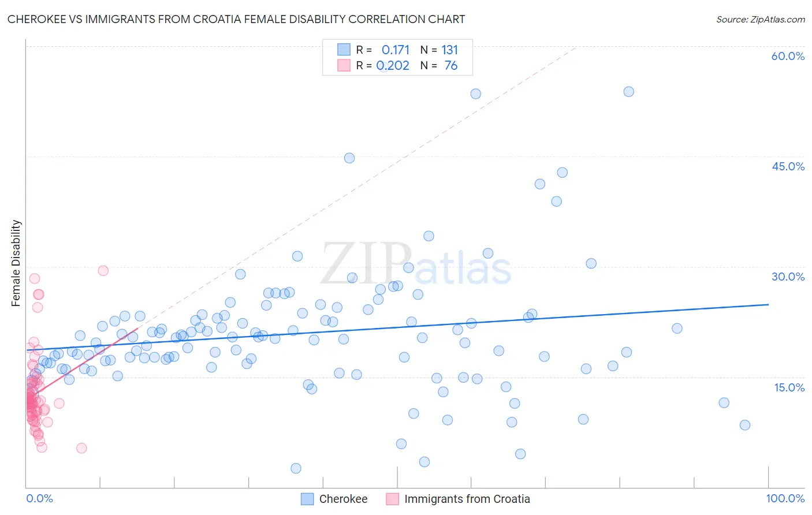Screen dimensions: 812x515
Task: Click the N value 76 in stats box
Action: point(451,65)
